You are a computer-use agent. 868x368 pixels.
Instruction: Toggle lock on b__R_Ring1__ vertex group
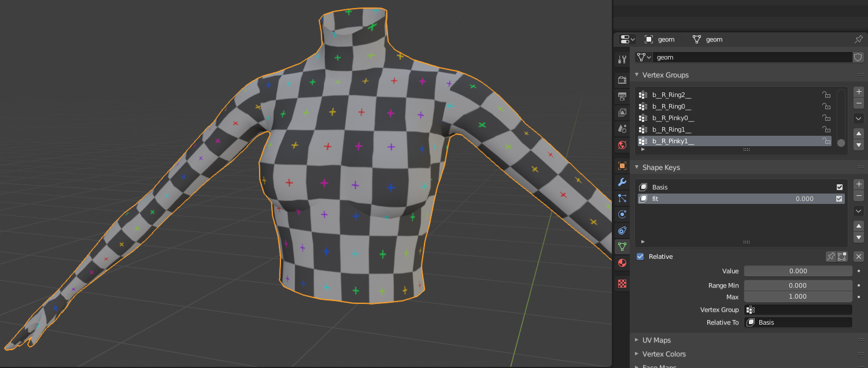pyautogui.click(x=826, y=129)
